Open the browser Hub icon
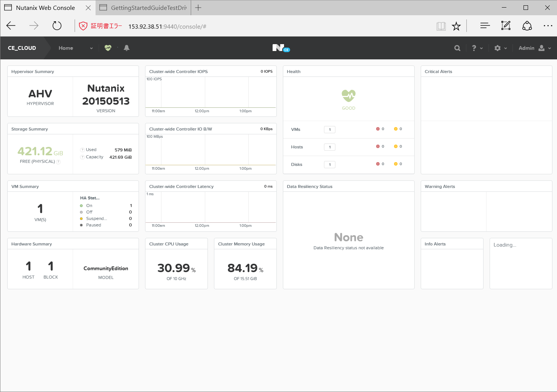The height and width of the screenshot is (392, 557). point(485,26)
